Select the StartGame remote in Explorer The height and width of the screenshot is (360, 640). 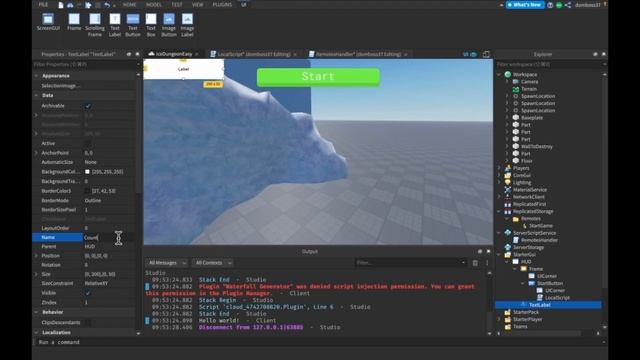tap(541, 226)
